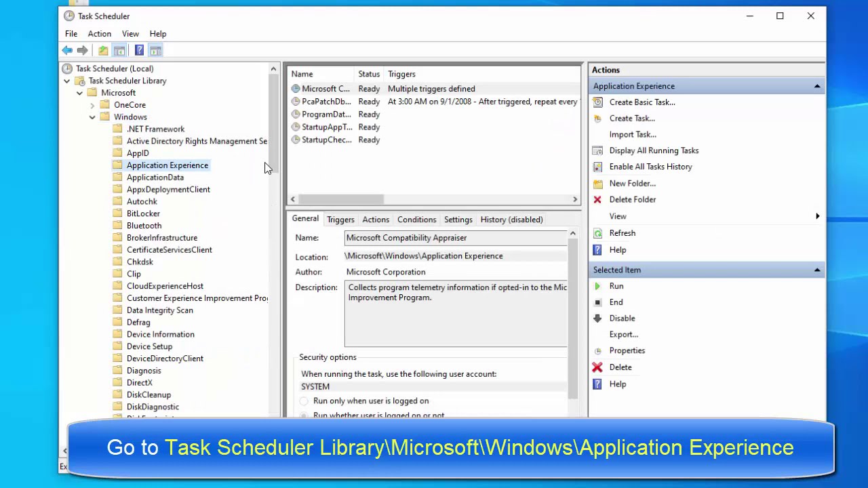Click the Forward arrow toolbar icon
Viewport: 868px width, 488px height.
[83, 50]
